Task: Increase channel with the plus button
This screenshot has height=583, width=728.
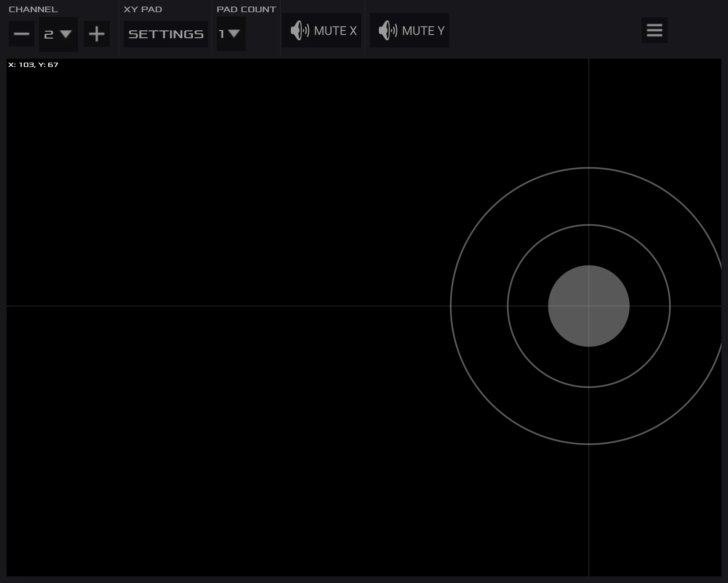Action: [97, 34]
